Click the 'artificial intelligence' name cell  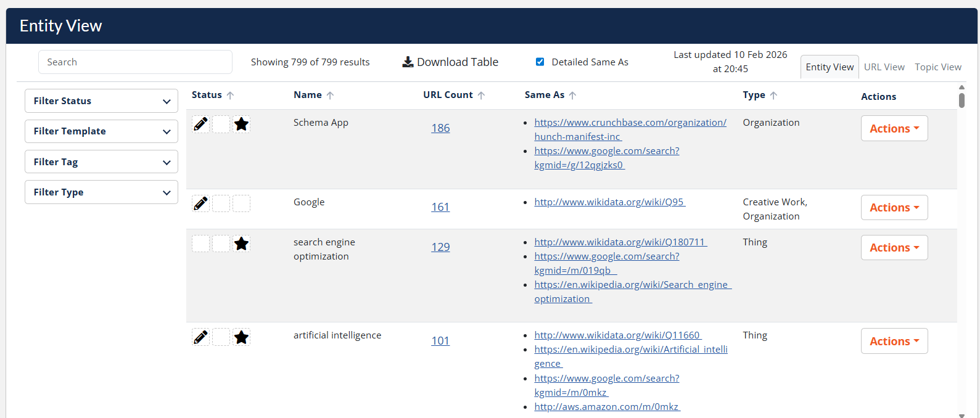(337, 335)
